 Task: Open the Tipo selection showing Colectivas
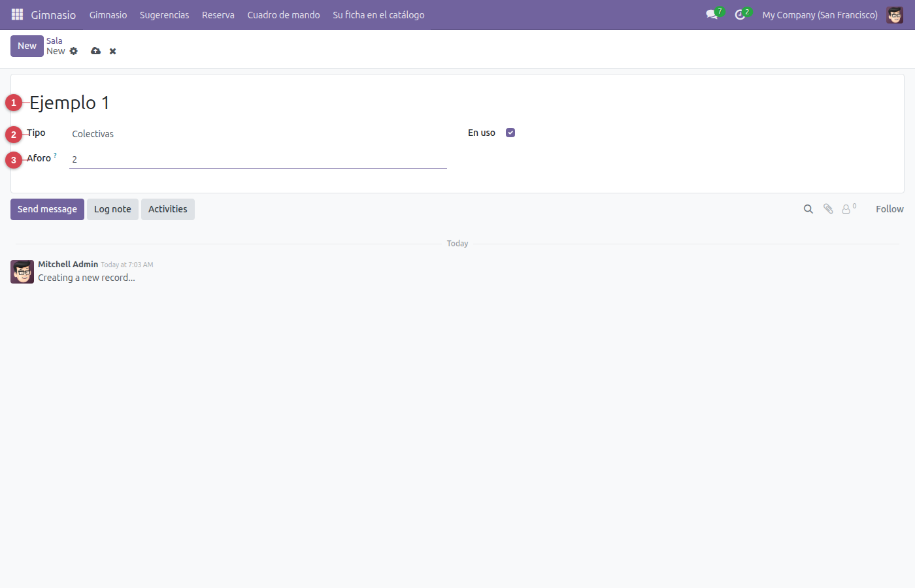pos(258,134)
